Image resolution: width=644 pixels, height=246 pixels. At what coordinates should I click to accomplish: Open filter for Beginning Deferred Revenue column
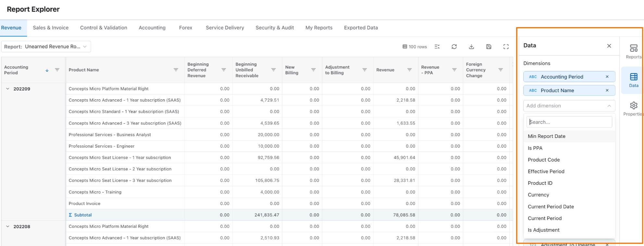224,70
